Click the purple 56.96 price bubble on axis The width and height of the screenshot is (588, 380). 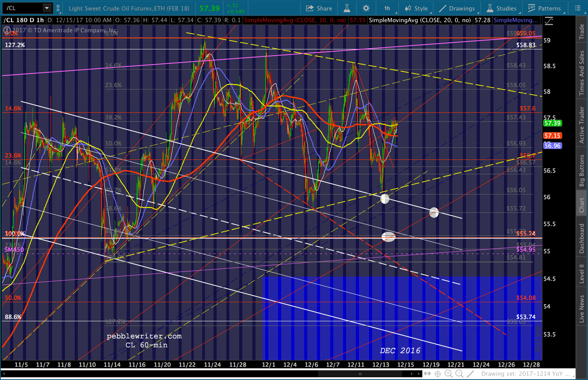[552, 146]
